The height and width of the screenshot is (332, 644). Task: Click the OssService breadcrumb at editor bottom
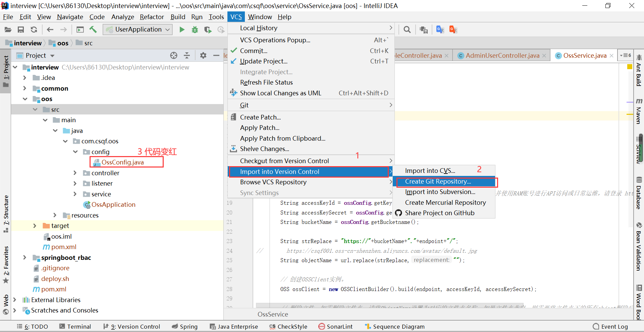coord(273,315)
